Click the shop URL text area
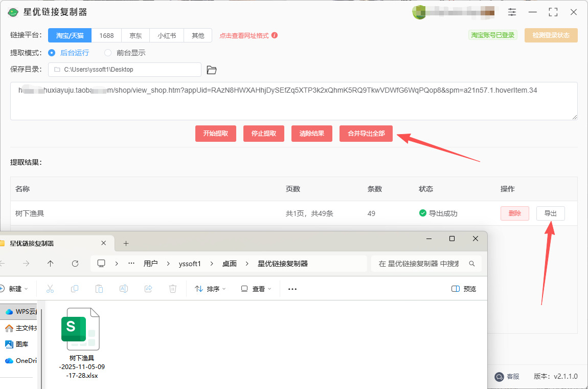Screen dimensions: 588x389 pyautogui.click(x=293, y=101)
